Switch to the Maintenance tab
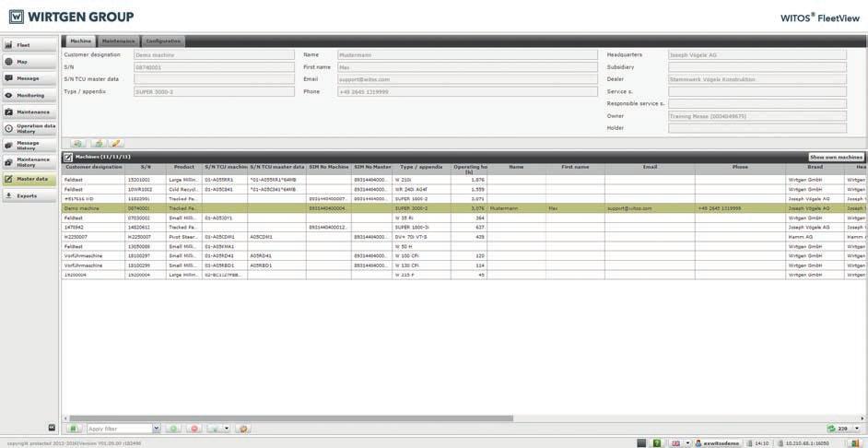Screen dimensions: 868x448 119,41
